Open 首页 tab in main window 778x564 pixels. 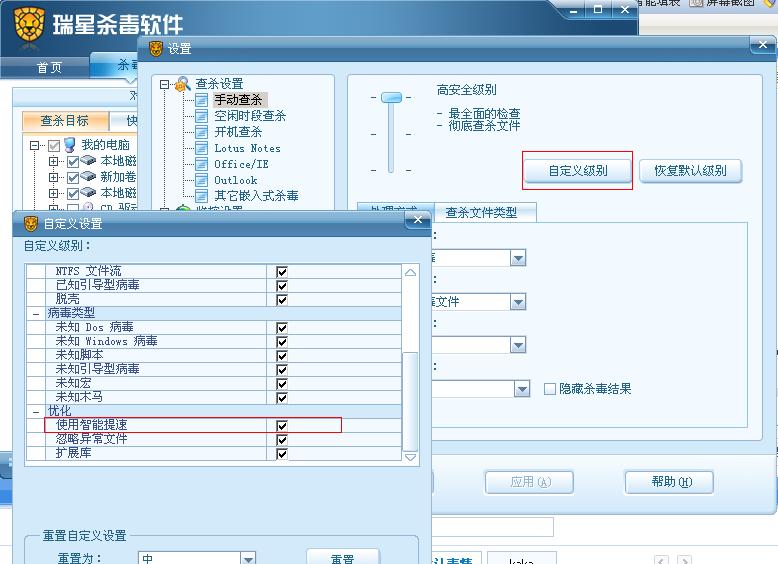[49, 67]
